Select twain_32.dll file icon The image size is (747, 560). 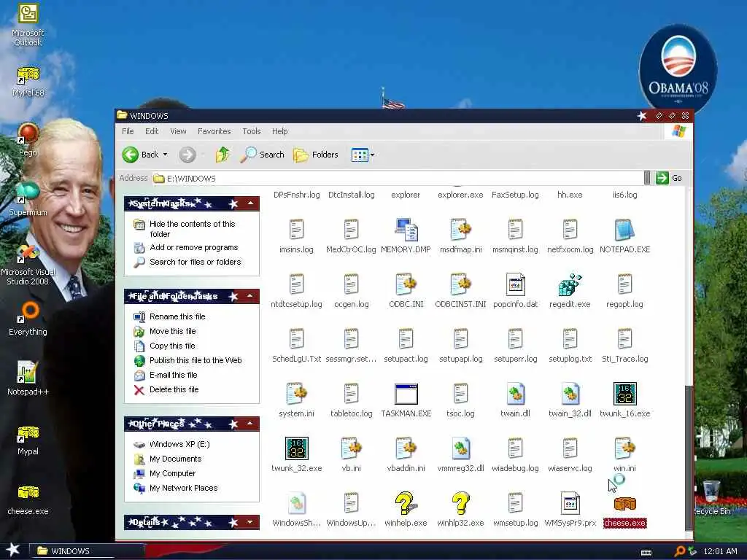570,394
